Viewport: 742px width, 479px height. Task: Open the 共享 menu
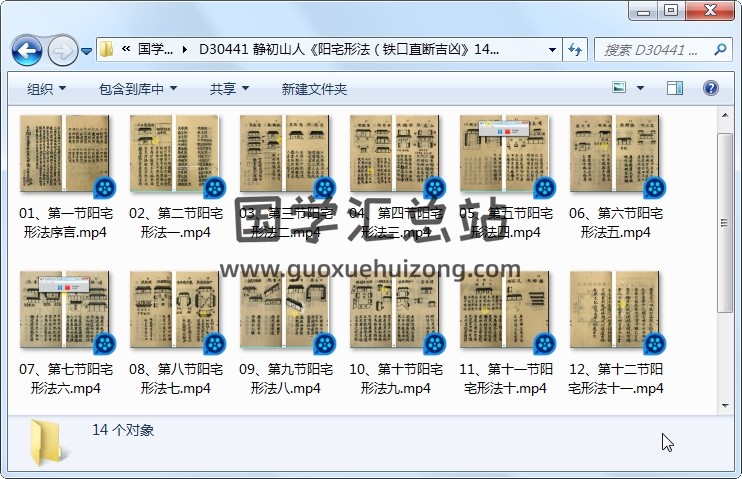[x=229, y=89]
